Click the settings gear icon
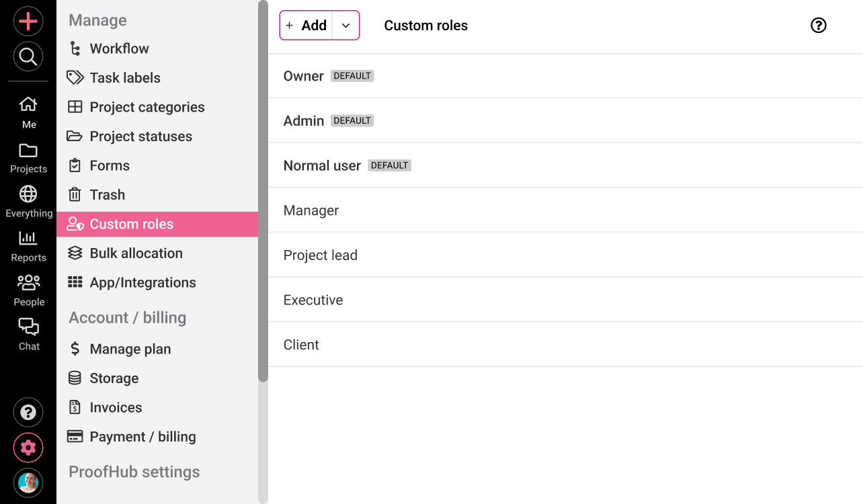Image resolution: width=863 pixels, height=504 pixels. [28, 447]
